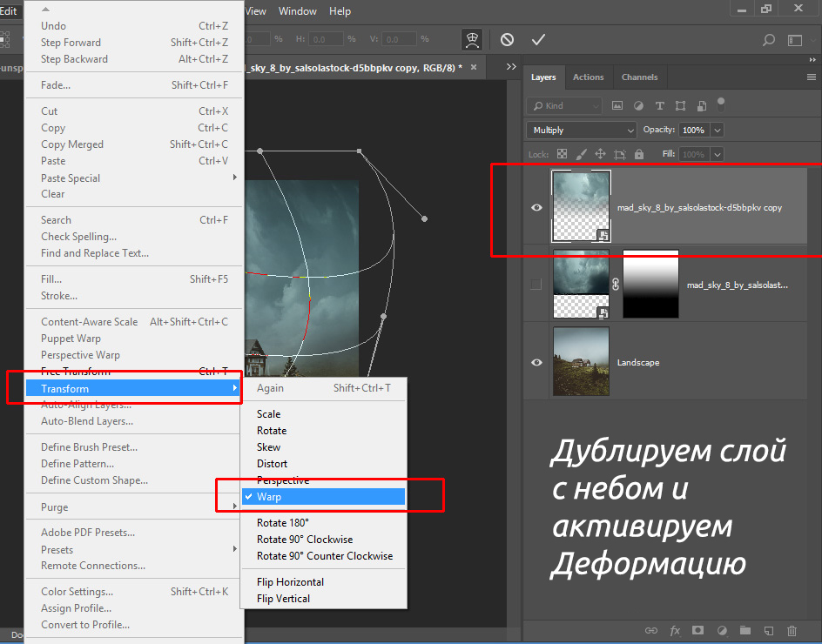Open the Opacity slider dropdown arrow
The image size is (822, 644).
point(718,130)
